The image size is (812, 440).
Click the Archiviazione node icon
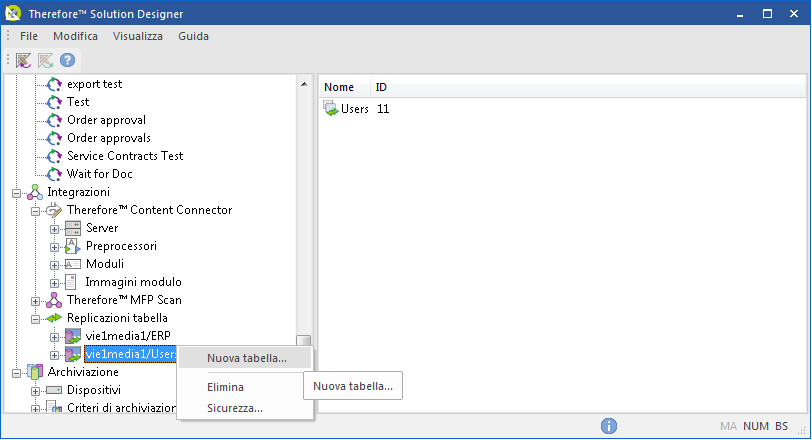pos(35,372)
